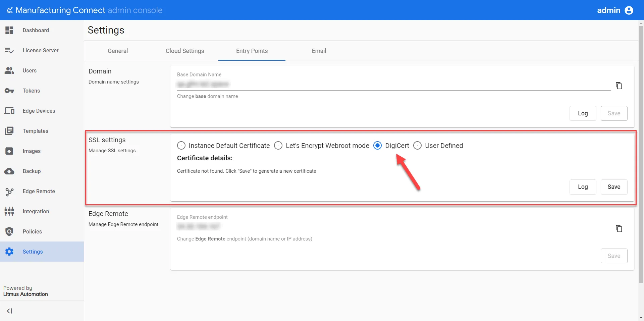Click the page vertical scrollbar
Viewport: 644px width, 321px height.
pyautogui.click(x=641, y=154)
